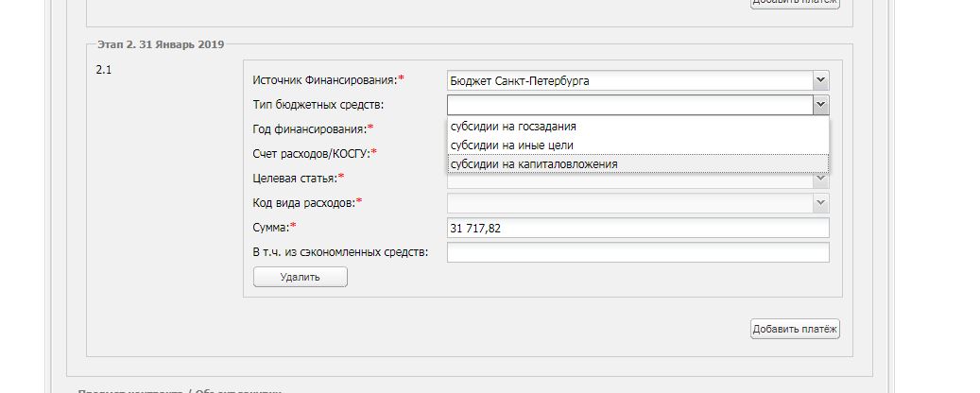Collapse the Тип бюджетных средств dropdown arrow
Viewport: 980px width, 393px height.
pos(820,105)
